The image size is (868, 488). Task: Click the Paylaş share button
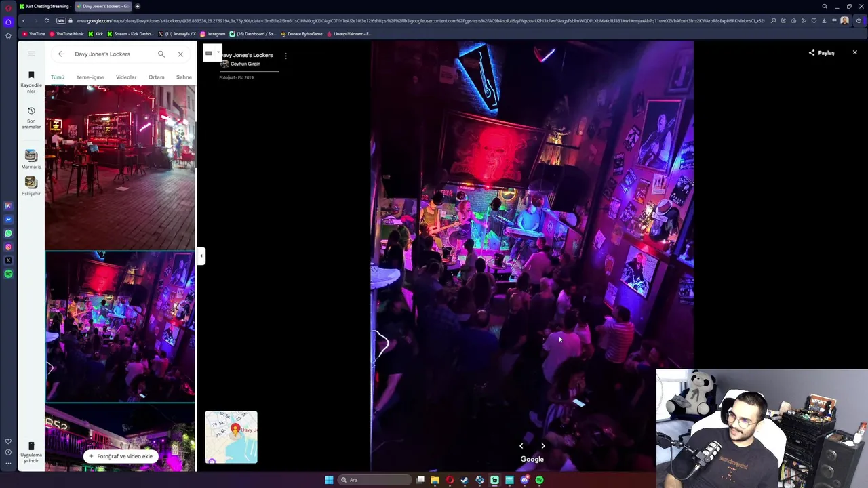point(822,53)
